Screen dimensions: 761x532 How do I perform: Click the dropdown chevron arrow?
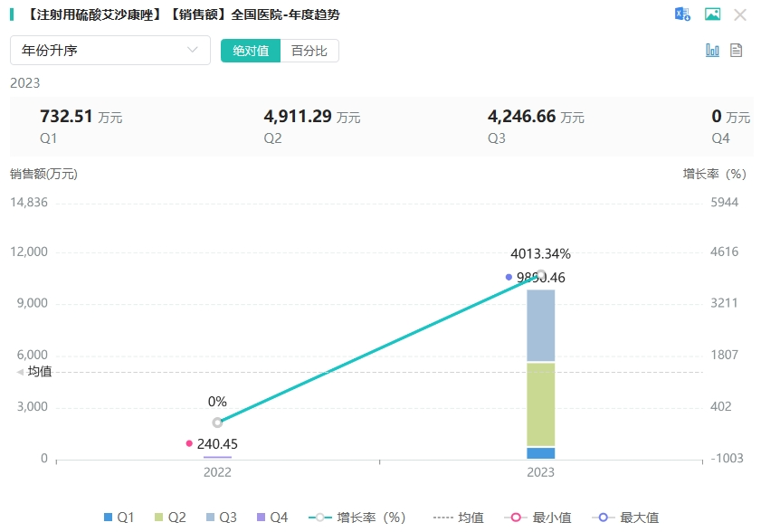coord(193,51)
